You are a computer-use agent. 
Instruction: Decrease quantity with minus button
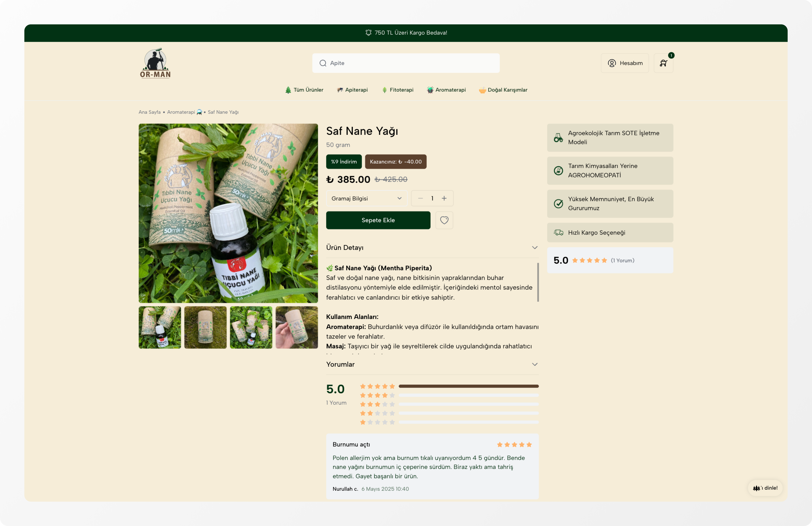(x=420, y=198)
